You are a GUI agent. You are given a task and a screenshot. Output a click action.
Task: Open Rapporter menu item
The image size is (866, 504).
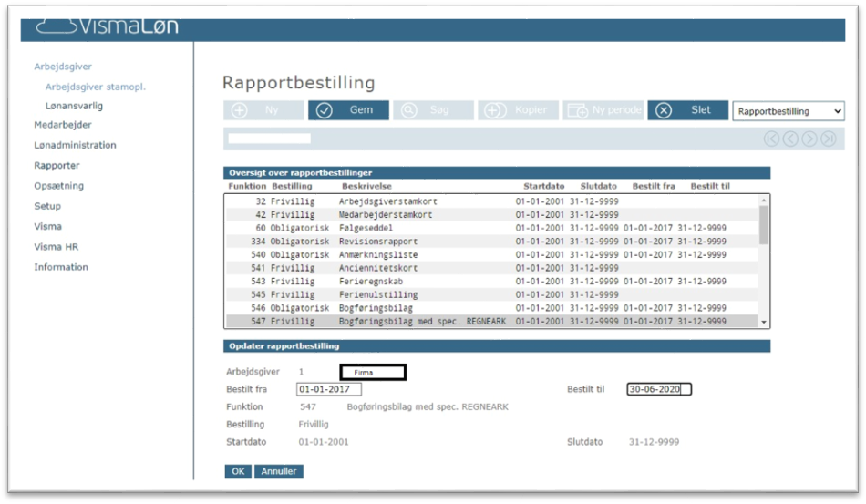(57, 166)
